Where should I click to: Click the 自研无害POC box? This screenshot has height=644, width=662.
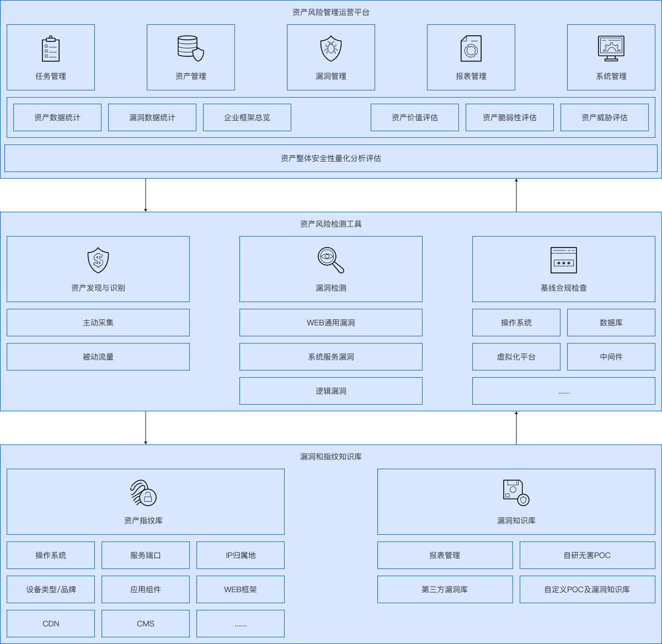coord(587,555)
